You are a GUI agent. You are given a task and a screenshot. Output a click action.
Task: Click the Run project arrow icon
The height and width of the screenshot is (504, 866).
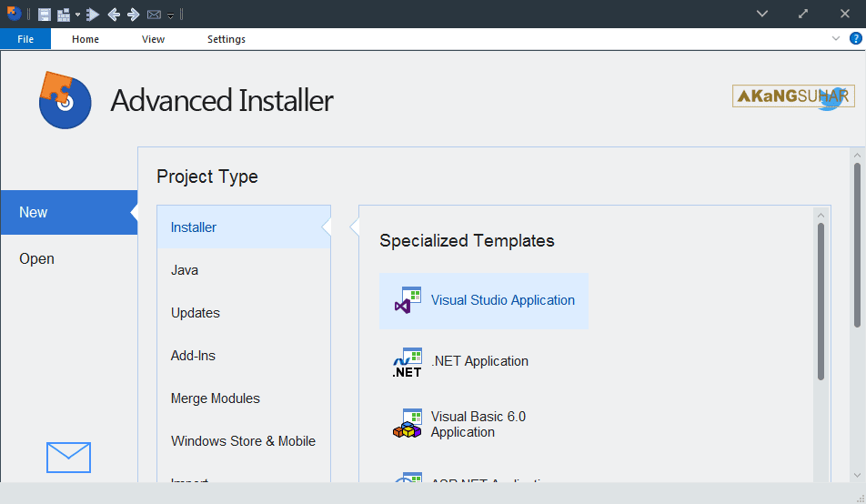click(92, 14)
